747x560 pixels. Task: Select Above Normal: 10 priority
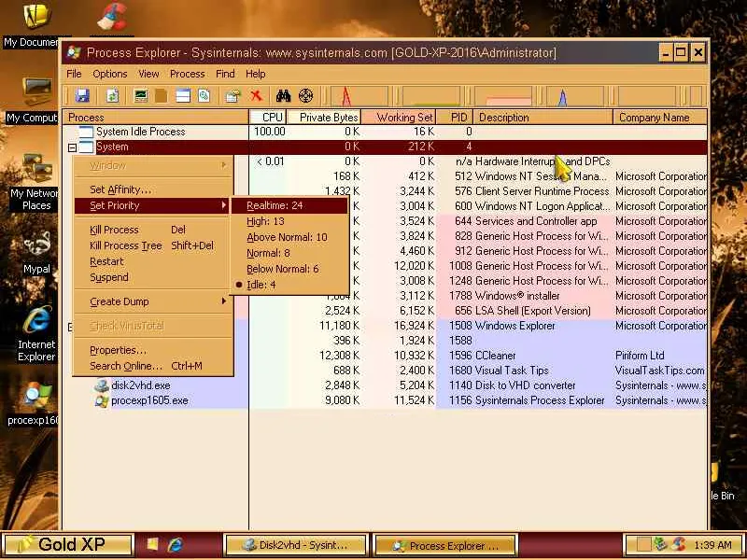point(289,237)
